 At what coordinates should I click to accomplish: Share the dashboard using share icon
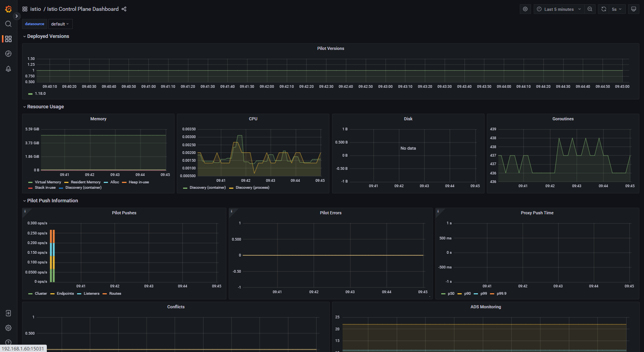pos(124,9)
